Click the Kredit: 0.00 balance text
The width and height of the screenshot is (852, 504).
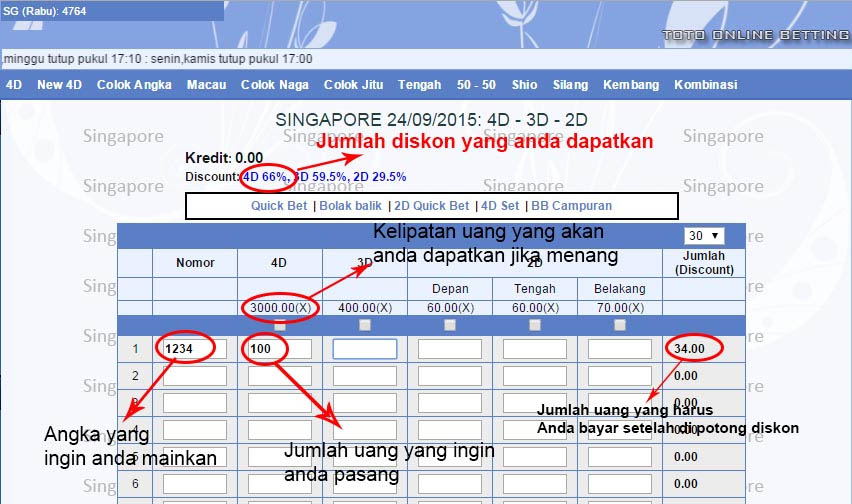tap(224, 158)
